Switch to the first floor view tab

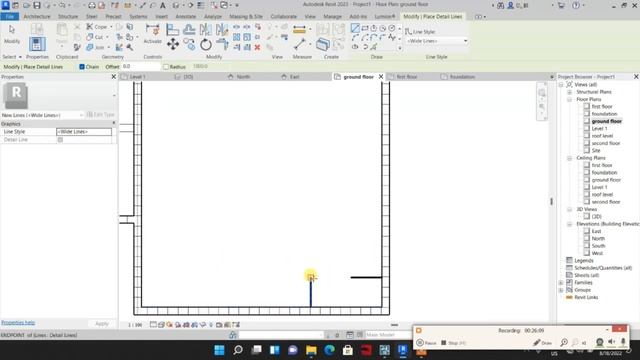[x=407, y=77]
